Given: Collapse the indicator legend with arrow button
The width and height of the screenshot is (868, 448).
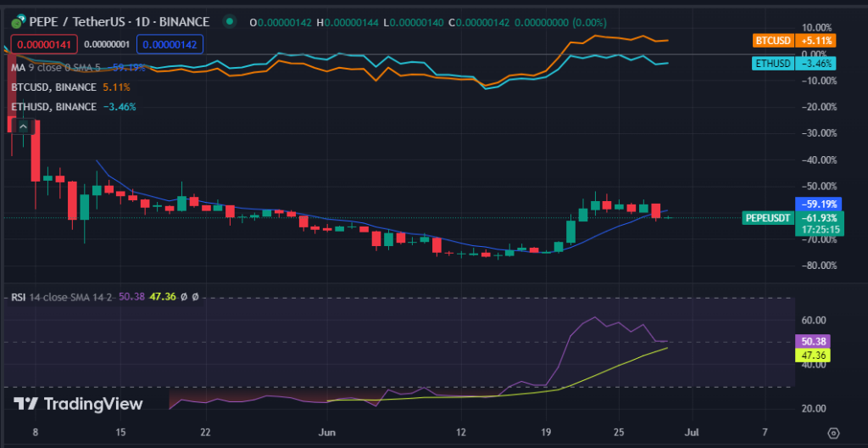Looking at the screenshot, I should click(x=24, y=126).
